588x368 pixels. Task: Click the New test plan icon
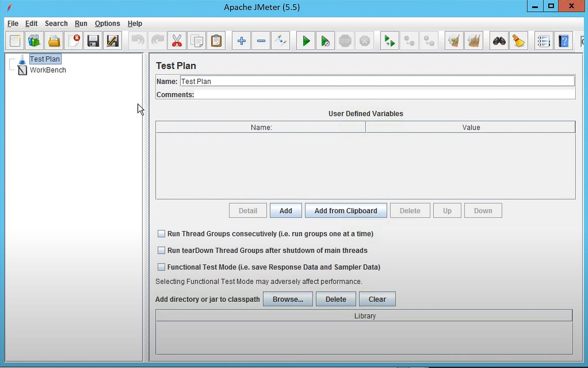(15, 41)
